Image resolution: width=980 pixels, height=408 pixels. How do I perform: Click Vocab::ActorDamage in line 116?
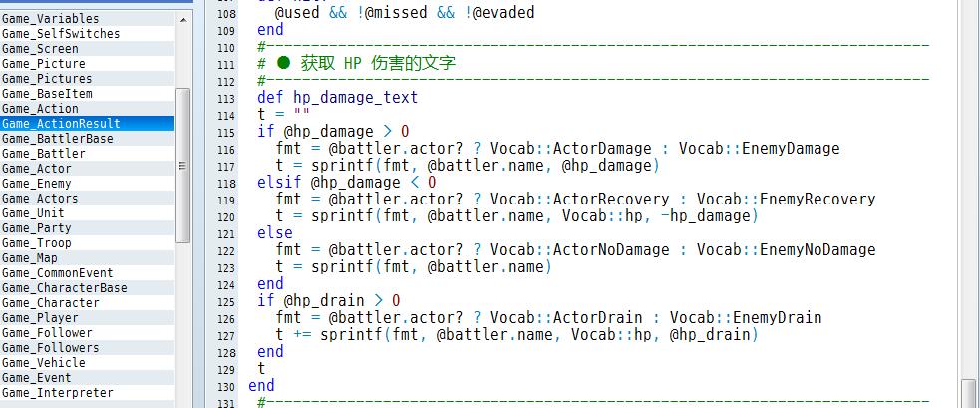(570, 149)
